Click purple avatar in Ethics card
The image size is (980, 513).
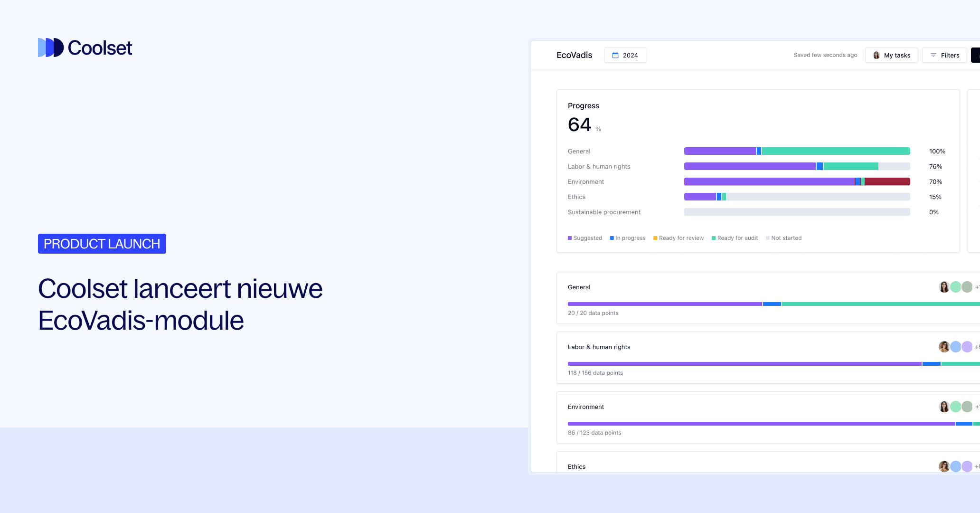(x=967, y=466)
